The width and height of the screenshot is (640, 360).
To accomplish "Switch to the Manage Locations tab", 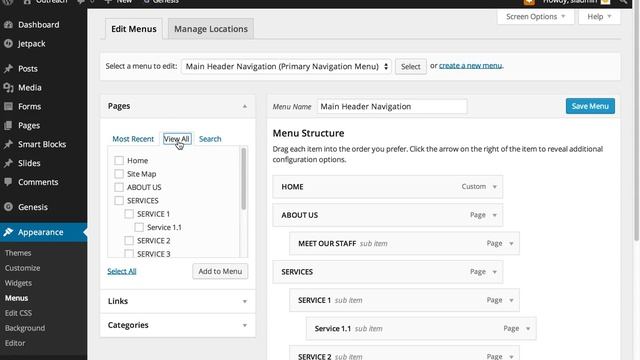I will coord(211,29).
